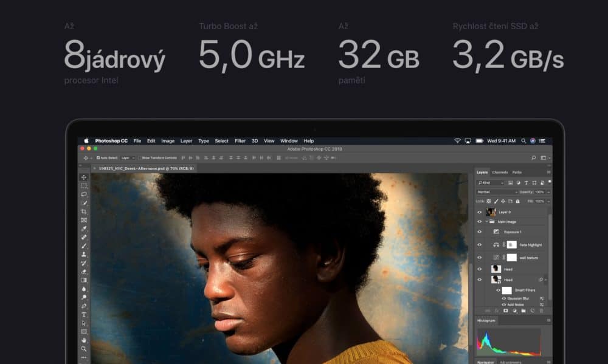Select the Hand tool

pyautogui.click(x=84, y=340)
